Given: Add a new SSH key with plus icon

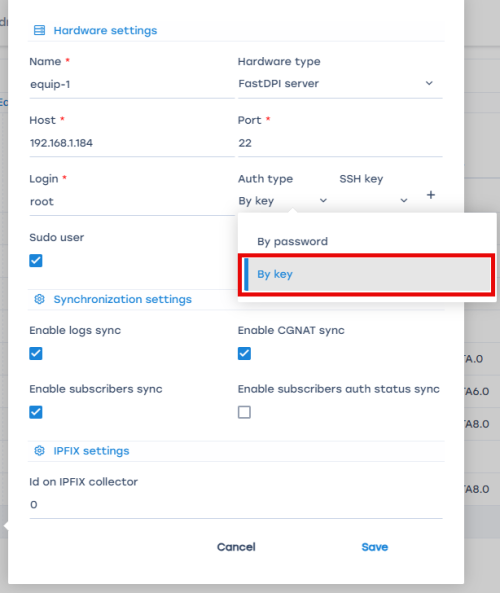Looking at the screenshot, I should tap(430, 195).
